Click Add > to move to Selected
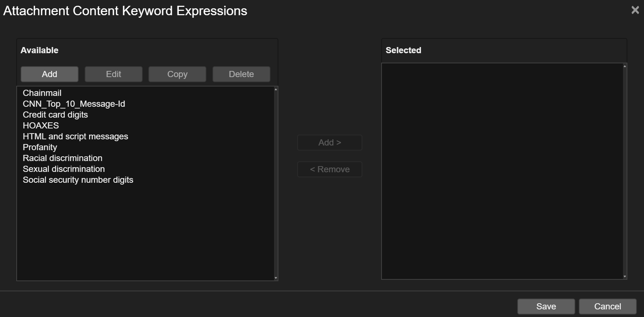Screen dimensions: 644x317 pyautogui.click(x=329, y=143)
